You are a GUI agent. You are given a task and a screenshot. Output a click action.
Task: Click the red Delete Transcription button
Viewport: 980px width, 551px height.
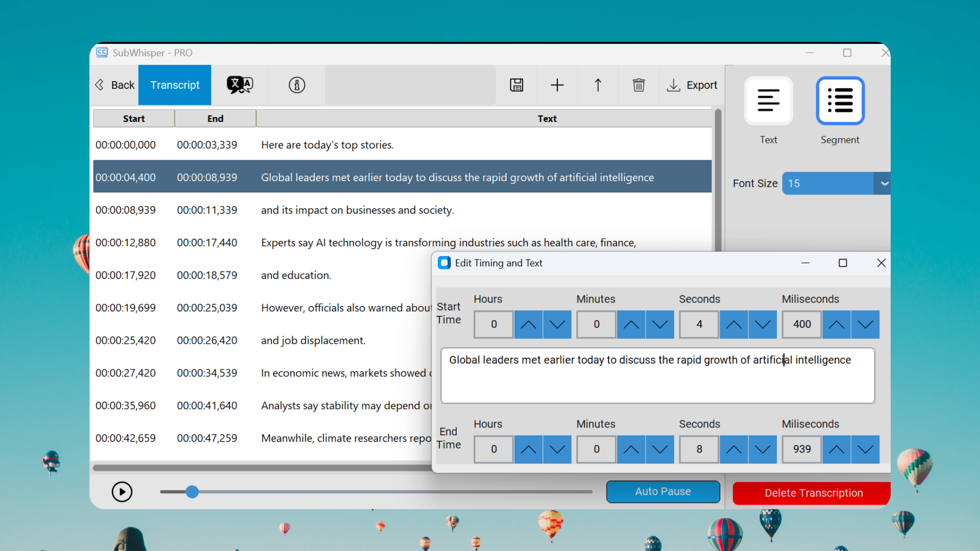[813, 493]
